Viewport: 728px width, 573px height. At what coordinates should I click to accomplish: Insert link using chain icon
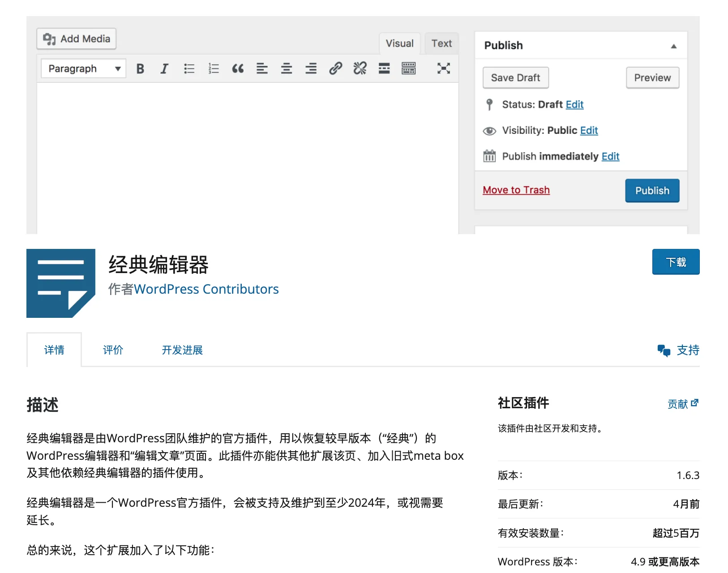335,68
